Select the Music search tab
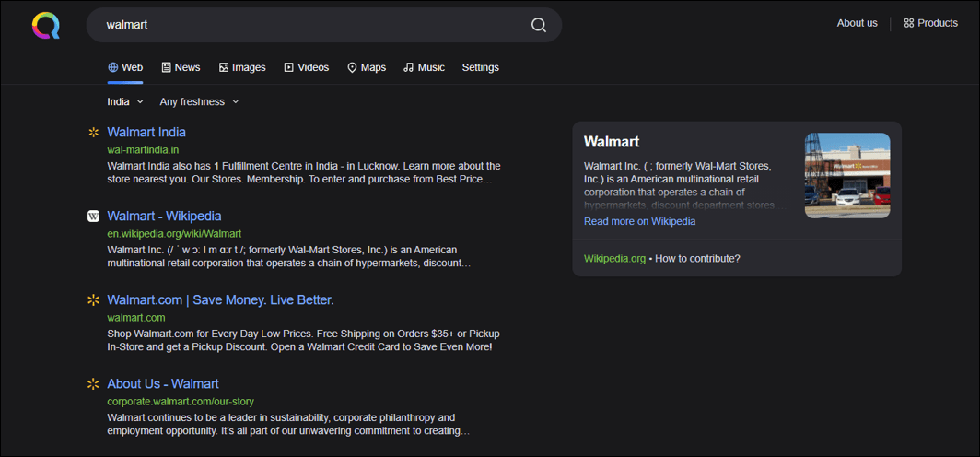 coord(424,67)
